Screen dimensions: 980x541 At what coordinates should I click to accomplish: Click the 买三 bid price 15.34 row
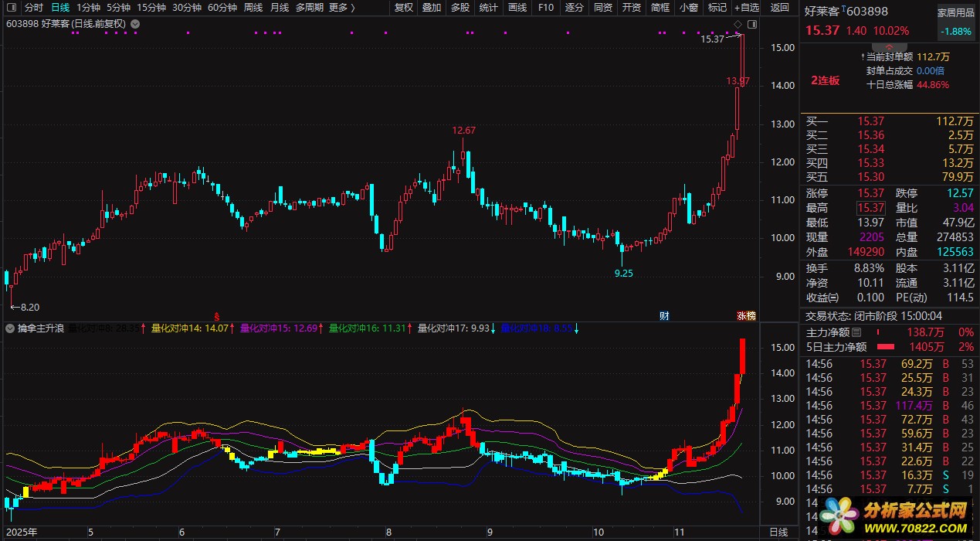tap(890, 149)
